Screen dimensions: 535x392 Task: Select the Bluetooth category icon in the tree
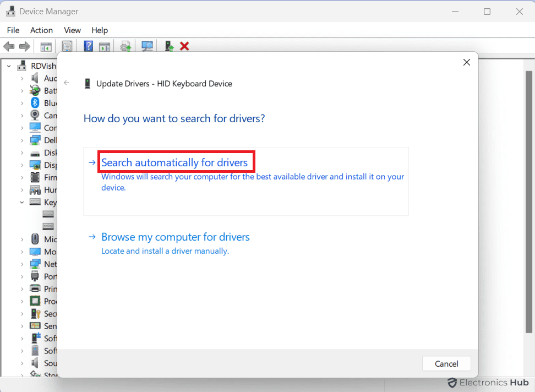point(34,102)
